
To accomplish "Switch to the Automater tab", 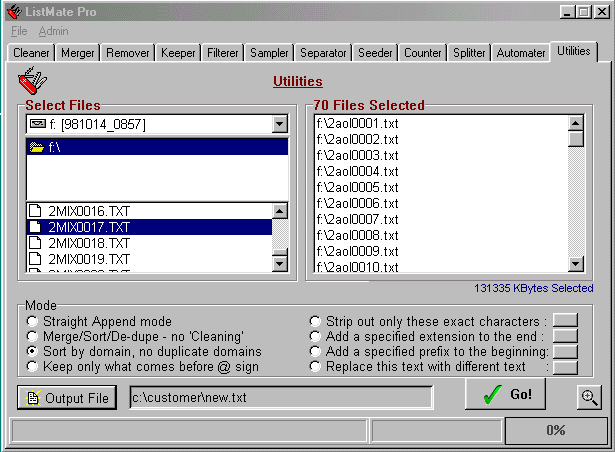I will click(x=520, y=53).
